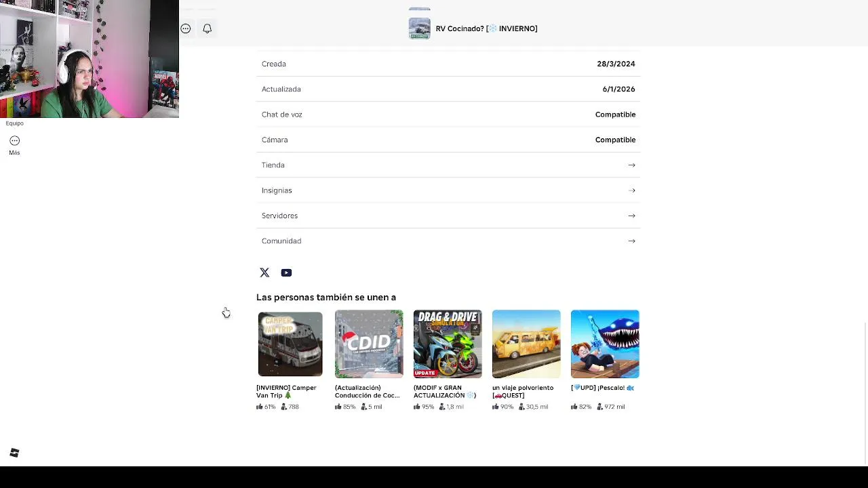
Task: Click the un viaje polvoriento QUEST title
Action: (x=523, y=391)
